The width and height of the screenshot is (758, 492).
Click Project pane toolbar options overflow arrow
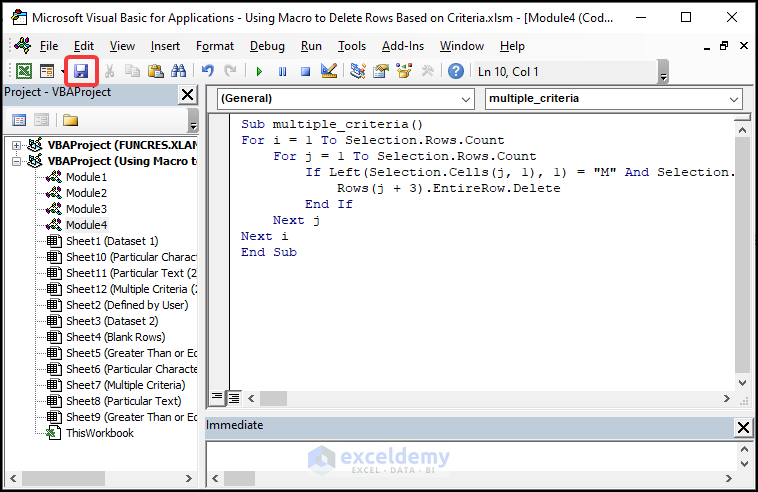click(x=193, y=120)
